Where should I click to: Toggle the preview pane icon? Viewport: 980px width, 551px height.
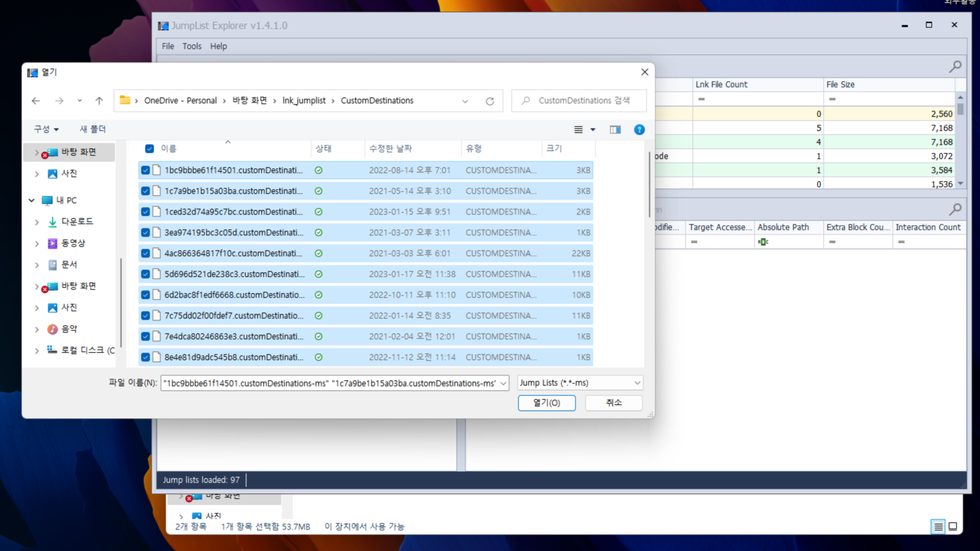pyautogui.click(x=615, y=129)
